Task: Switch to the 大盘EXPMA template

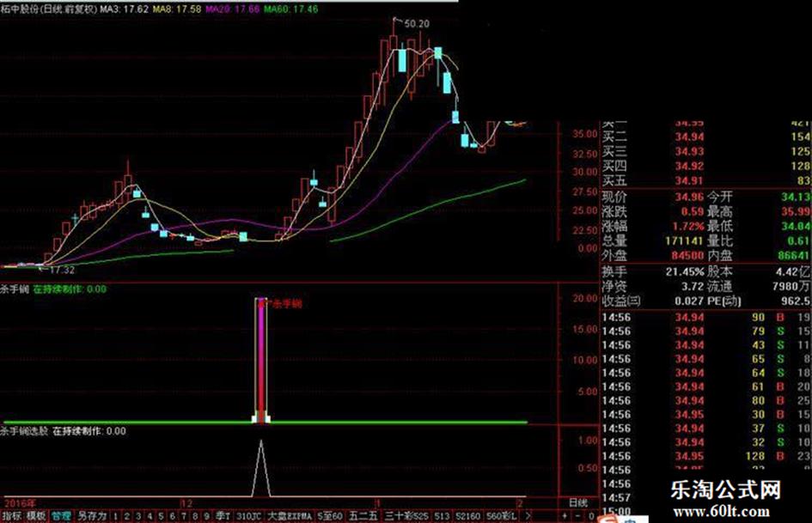Action: pos(290,516)
